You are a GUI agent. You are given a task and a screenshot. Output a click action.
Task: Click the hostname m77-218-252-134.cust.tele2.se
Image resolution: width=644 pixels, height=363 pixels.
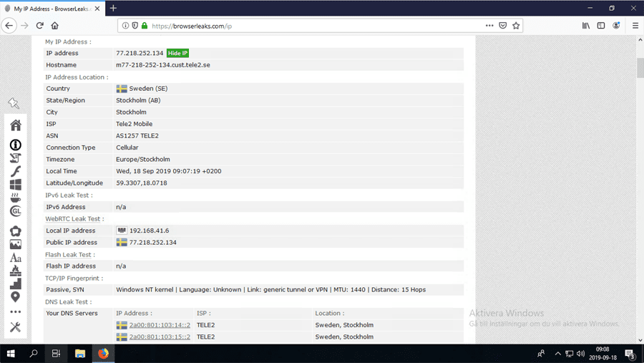coord(163,65)
